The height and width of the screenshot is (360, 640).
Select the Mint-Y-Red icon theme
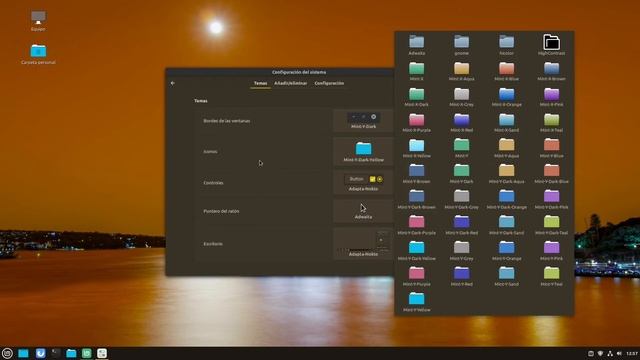click(x=461, y=276)
